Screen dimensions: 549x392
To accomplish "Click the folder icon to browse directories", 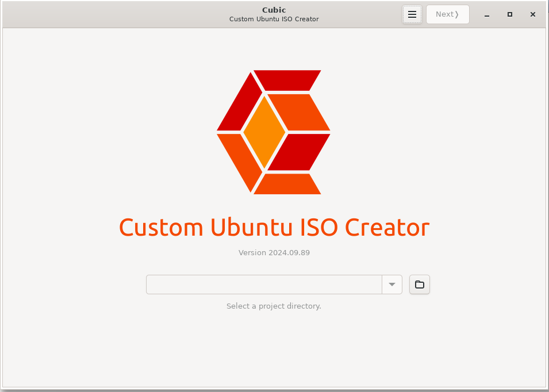I will tap(420, 285).
